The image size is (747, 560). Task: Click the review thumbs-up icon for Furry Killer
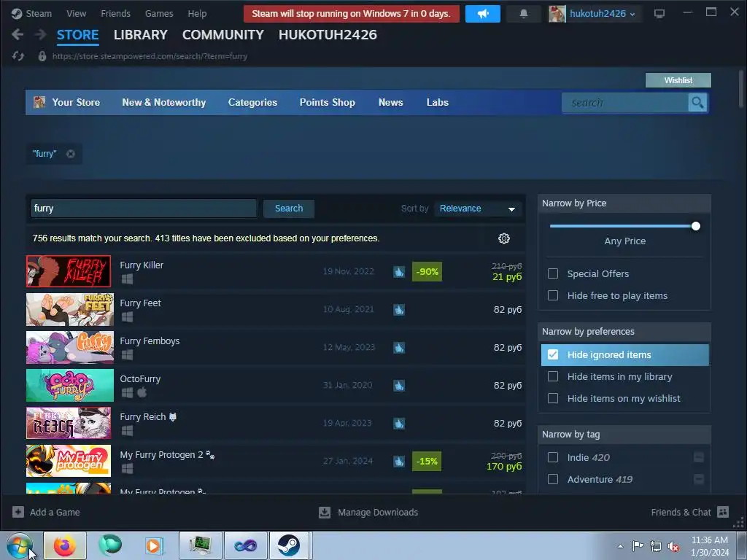[x=399, y=272]
